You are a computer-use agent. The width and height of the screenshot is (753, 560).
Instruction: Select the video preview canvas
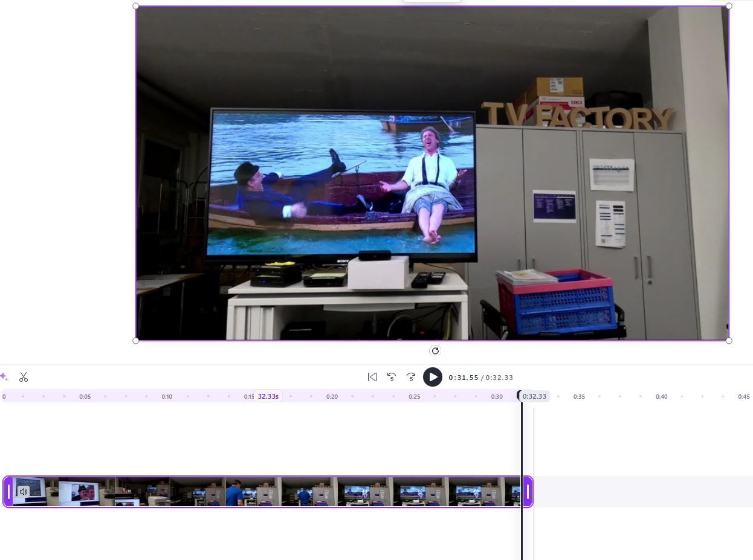point(432,173)
